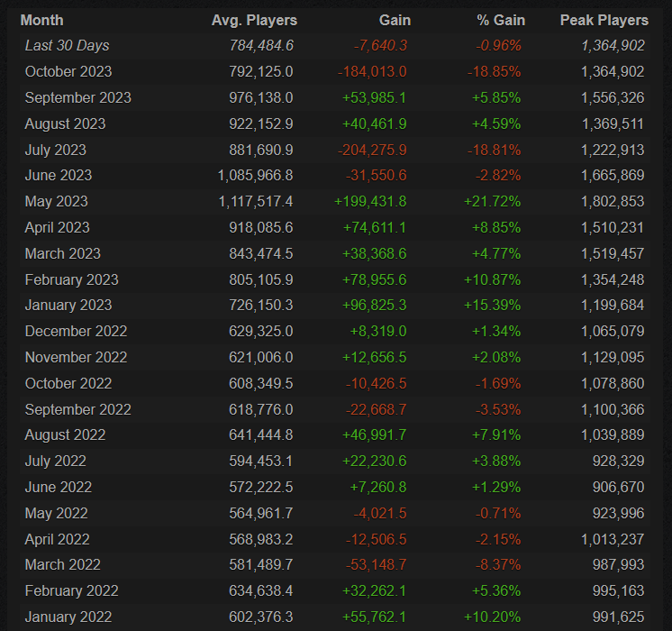Click the peak players value 1,556,326

point(613,97)
